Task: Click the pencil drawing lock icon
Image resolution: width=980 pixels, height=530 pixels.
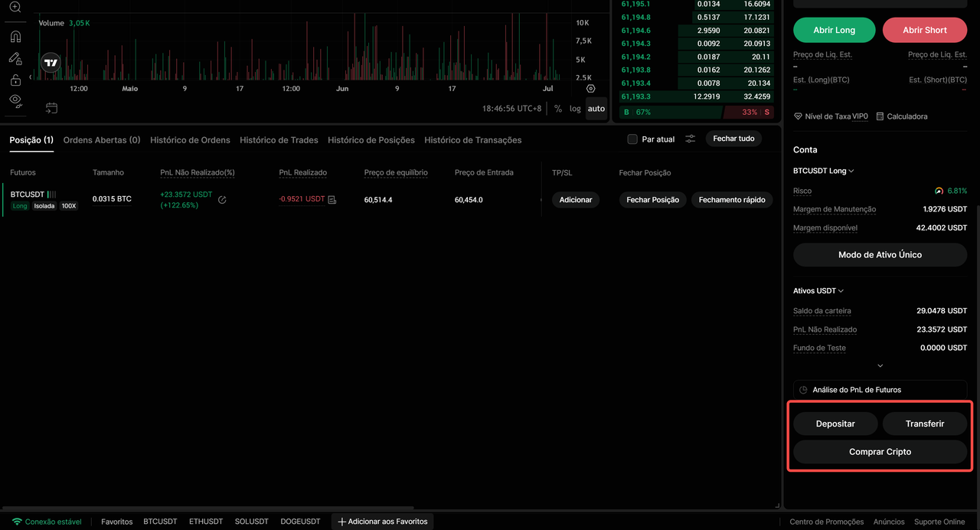Action: pos(15,58)
